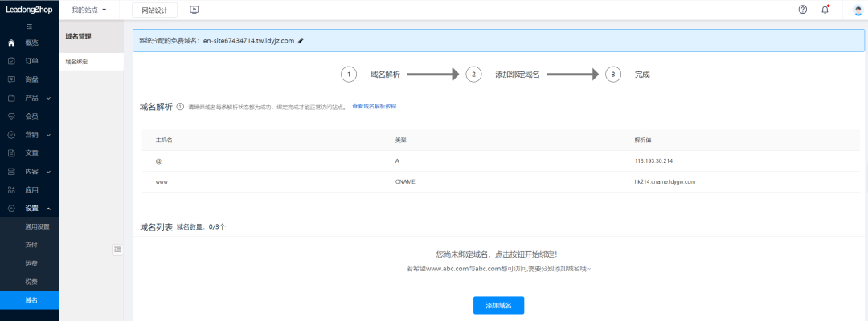Open the video tutorial play icon
This screenshot has width=868, height=321.
pos(194,10)
